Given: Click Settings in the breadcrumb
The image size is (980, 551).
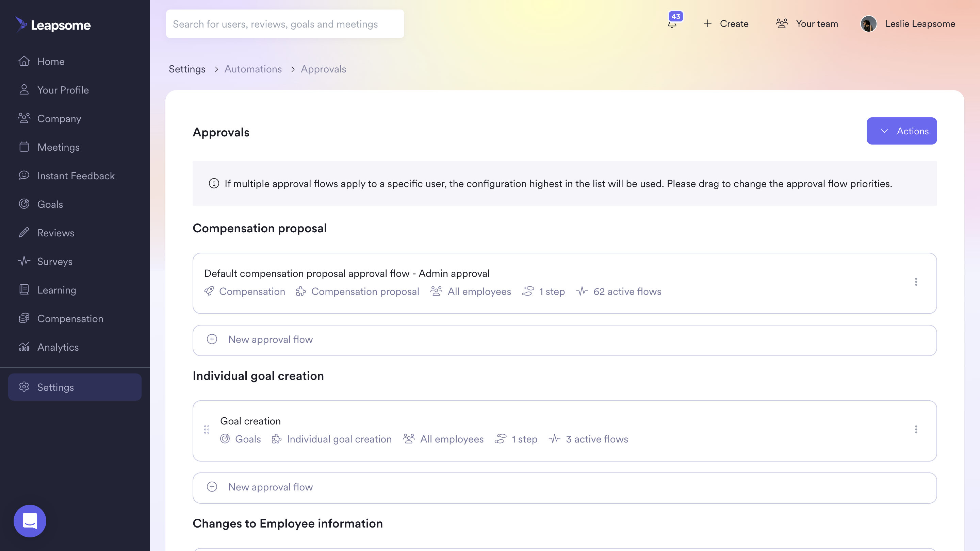Looking at the screenshot, I should (x=187, y=69).
